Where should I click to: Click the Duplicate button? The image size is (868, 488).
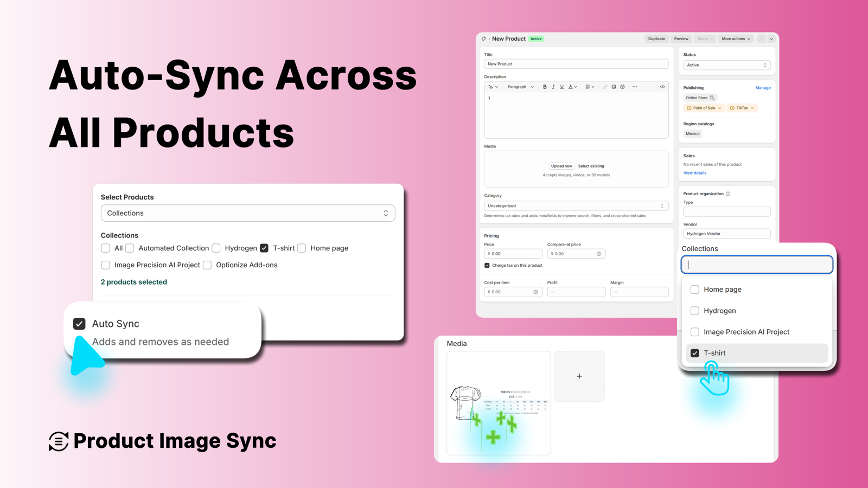[656, 39]
